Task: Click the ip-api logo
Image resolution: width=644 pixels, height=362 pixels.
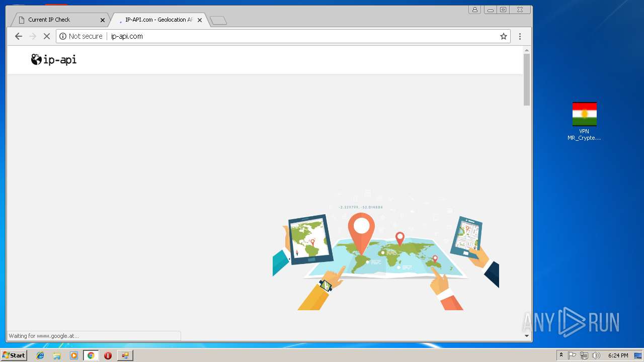Action: 54,60
